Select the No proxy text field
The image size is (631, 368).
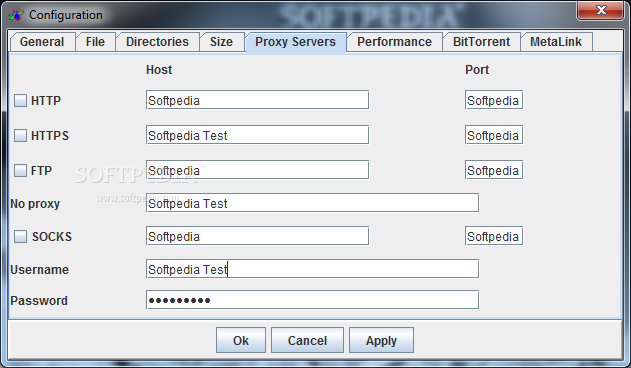[x=312, y=203]
